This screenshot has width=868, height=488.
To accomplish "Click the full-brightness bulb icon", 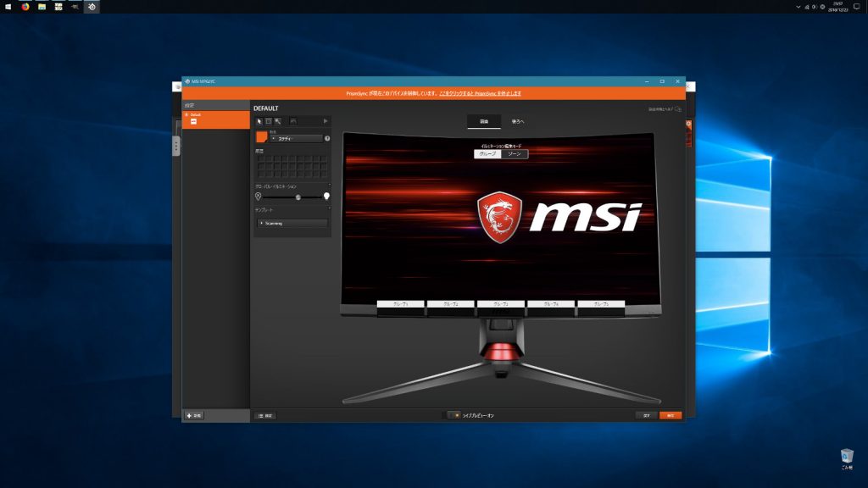I will point(326,197).
